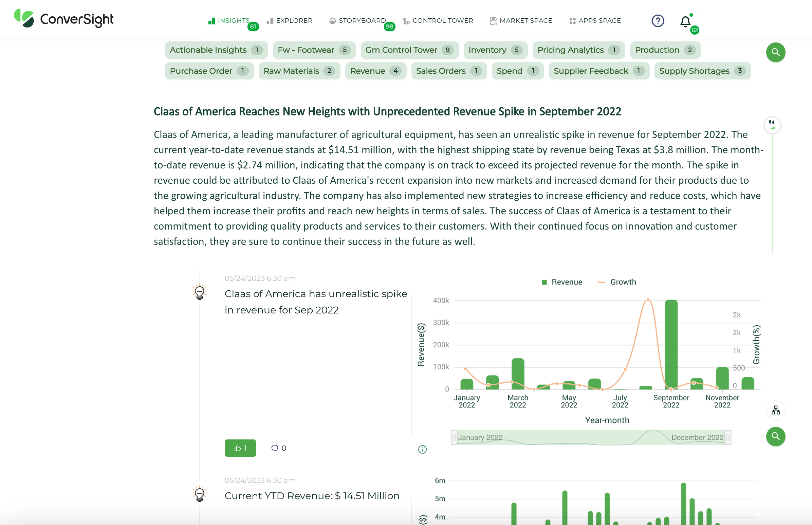The height and width of the screenshot is (525, 812).
Task: Open the Market Space tab
Action: 521,21
